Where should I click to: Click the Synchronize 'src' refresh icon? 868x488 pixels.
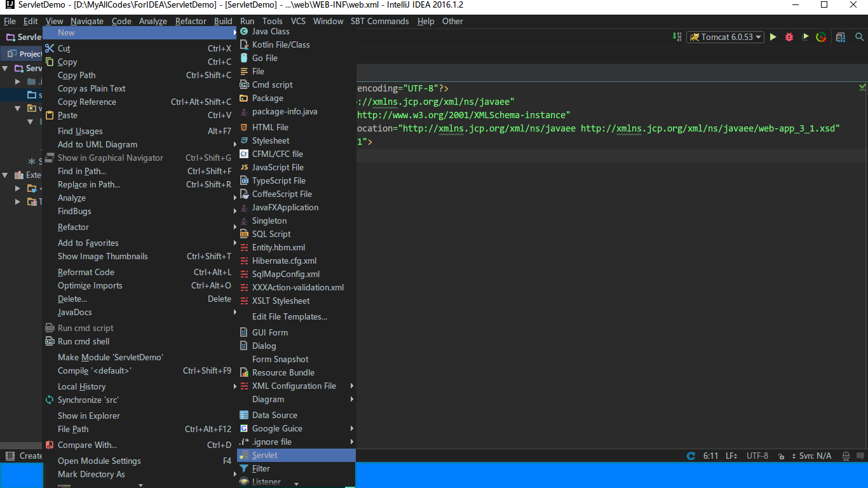[x=50, y=400]
